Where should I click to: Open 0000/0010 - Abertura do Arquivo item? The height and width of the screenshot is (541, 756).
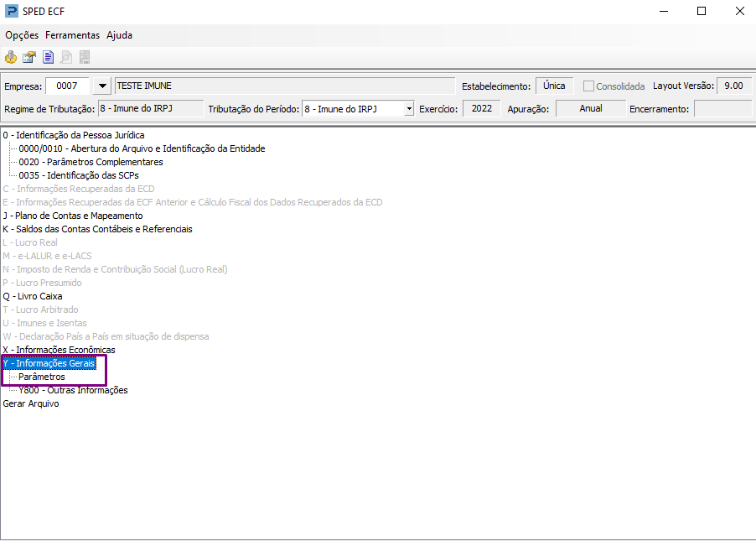click(x=142, y=148)
